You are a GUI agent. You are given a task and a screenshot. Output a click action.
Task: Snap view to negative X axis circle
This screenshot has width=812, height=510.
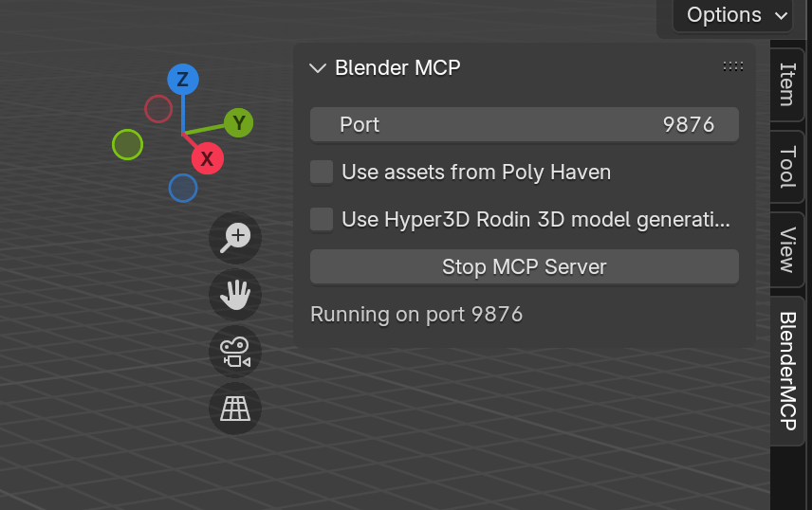(158, 109)
